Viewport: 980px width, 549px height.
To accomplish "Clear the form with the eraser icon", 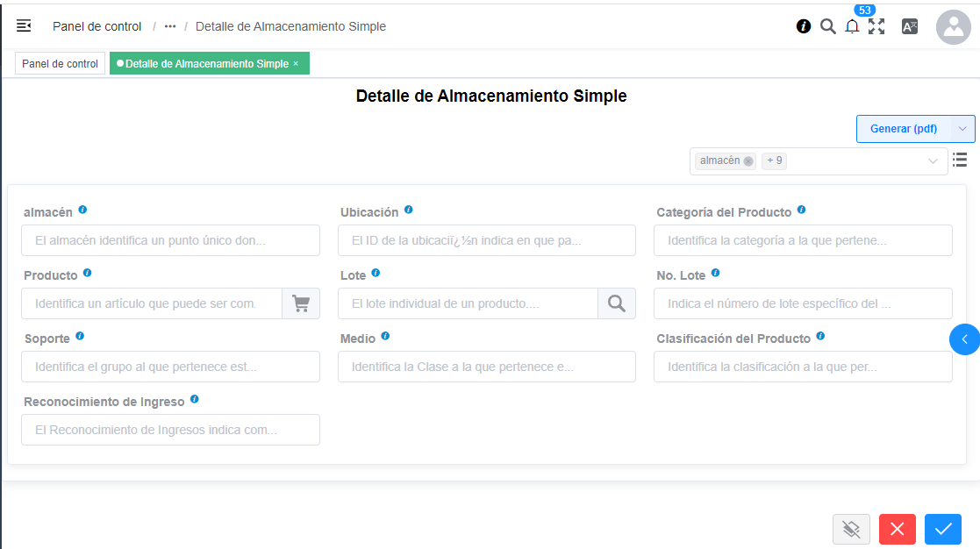I will (x=851, y=529).
